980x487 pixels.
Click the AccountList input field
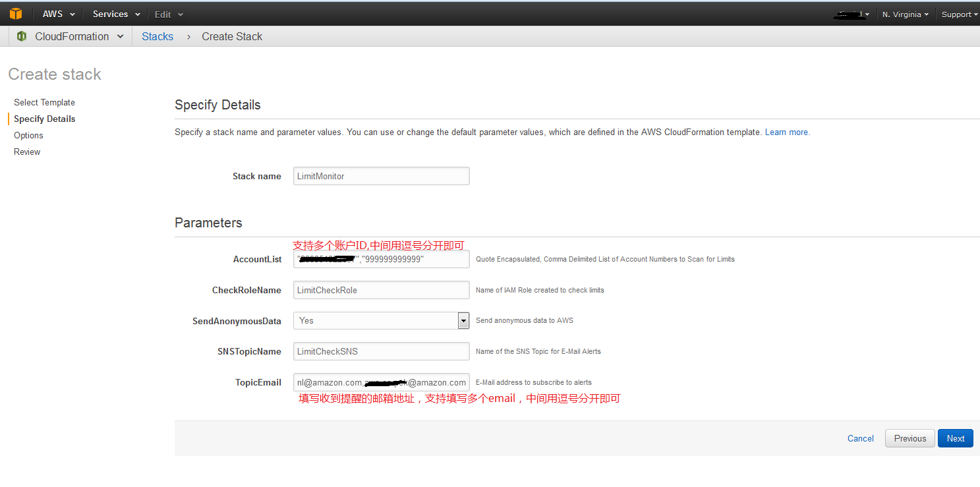pyautogui.click(x=382, y=259)
